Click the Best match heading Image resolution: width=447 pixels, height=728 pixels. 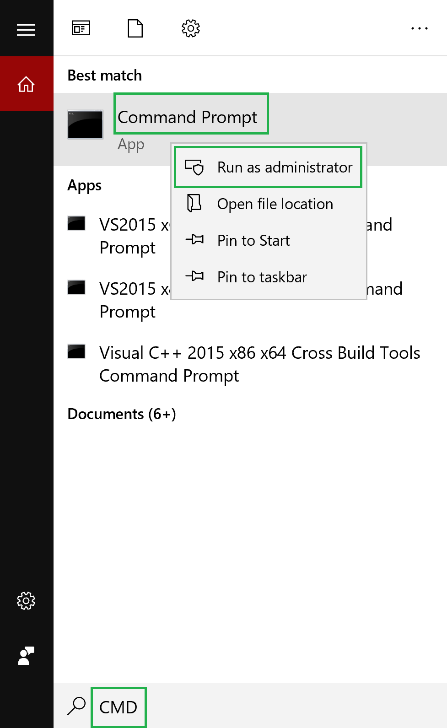[x=104, y=75]
